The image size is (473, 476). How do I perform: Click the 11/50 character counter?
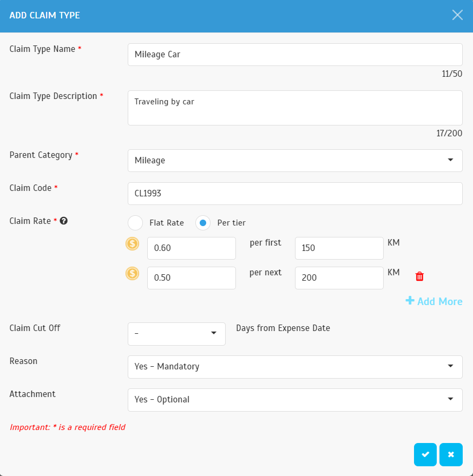pyautogui.click(x=452, y=74)
